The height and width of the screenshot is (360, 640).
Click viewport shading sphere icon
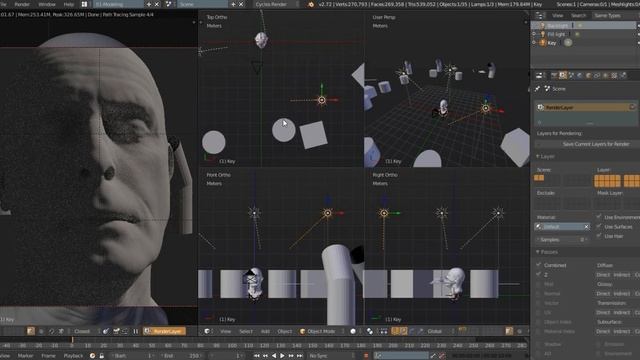coord(353,331)
